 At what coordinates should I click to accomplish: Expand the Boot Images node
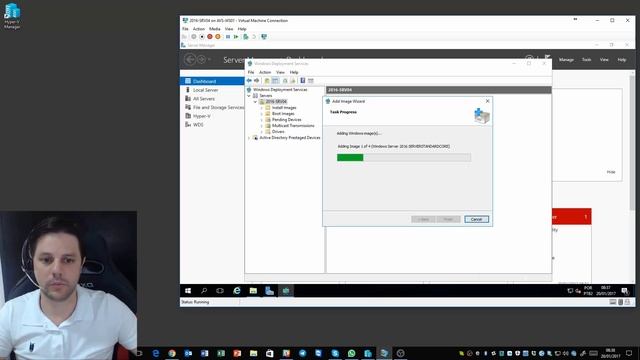pyautogui.click(x=262, y=114)
